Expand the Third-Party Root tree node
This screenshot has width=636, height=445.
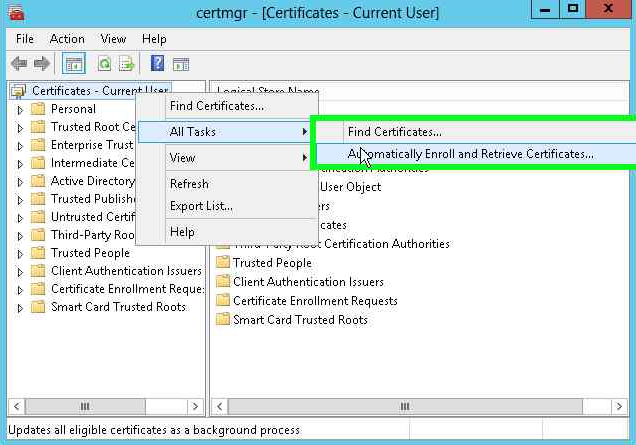point(19,236)
